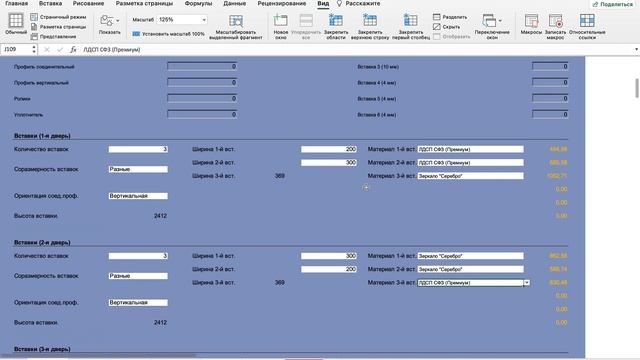Open the Показать show options dropdown

(x=110, y=24)
